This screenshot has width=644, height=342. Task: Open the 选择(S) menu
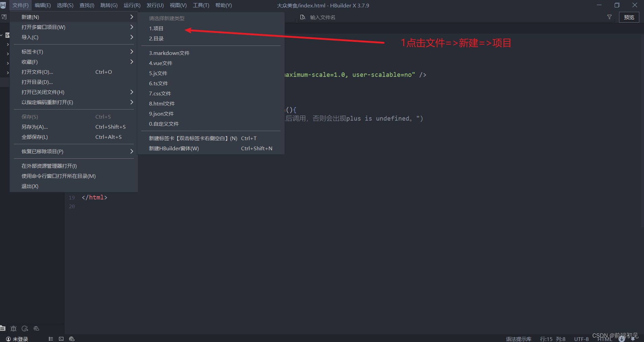pyautogui.click(x=65, y=5)
